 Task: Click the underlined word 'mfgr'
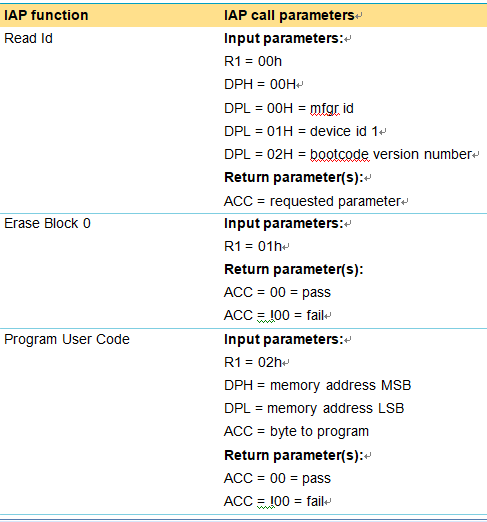tap(325, 109)
